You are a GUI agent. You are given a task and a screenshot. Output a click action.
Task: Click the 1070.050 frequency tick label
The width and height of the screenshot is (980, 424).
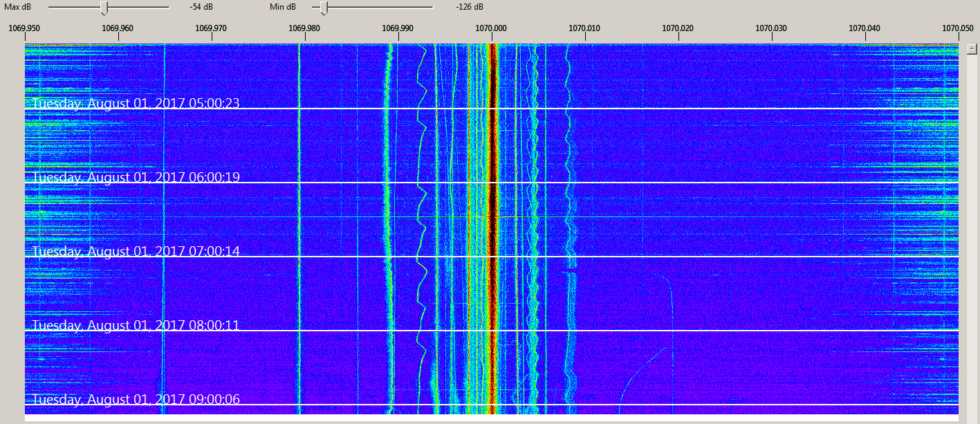tap(958, 28)
